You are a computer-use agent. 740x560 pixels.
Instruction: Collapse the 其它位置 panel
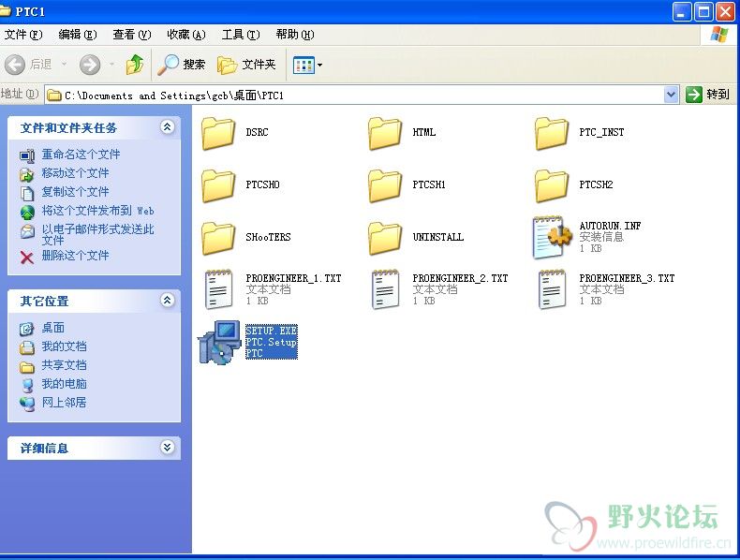click(167, 300)
